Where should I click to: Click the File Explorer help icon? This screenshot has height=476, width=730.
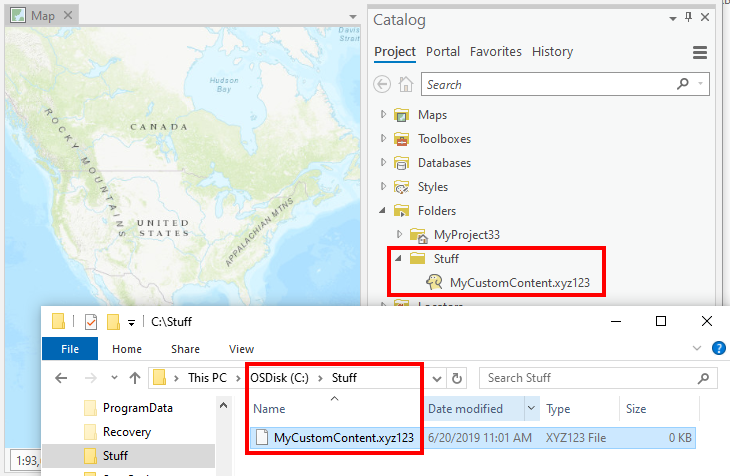click(717, 348)
